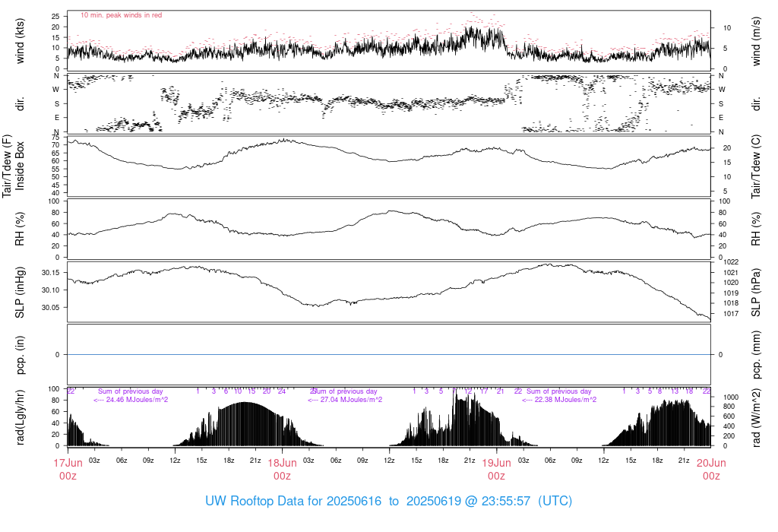778x532 pixels.
Task: Click the 'rad(Lgly/hr)' axis label
Action: coord(20,417)
